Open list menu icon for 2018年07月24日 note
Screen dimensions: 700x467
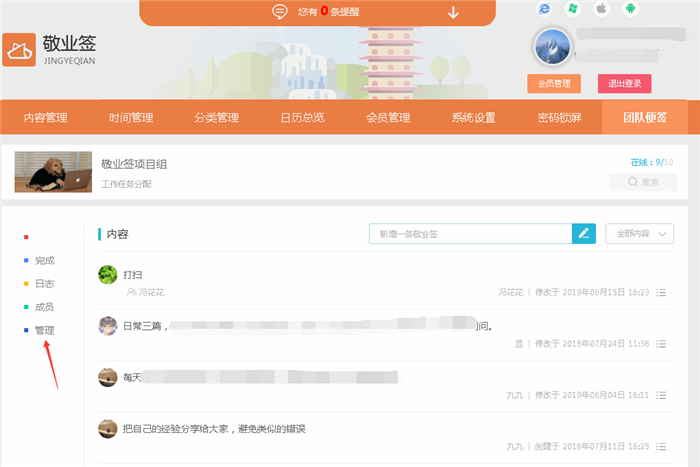[x=662, y=343]
